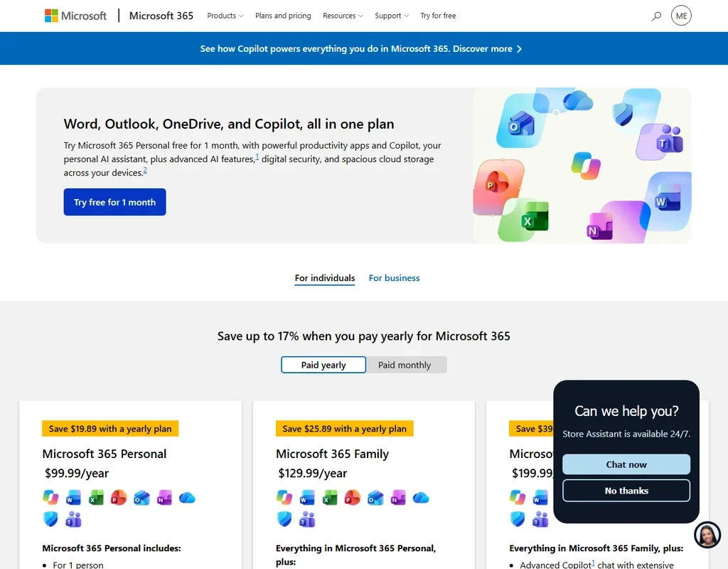This screenshot has width=728, height=569.
Task: Dismiss assistant with No thanks
Action: [x=626, y=491]
